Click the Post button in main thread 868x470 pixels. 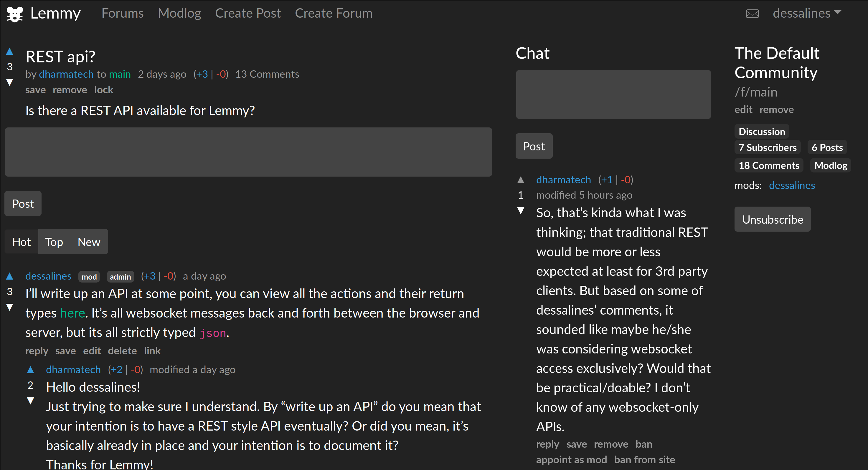coord(23,202)
